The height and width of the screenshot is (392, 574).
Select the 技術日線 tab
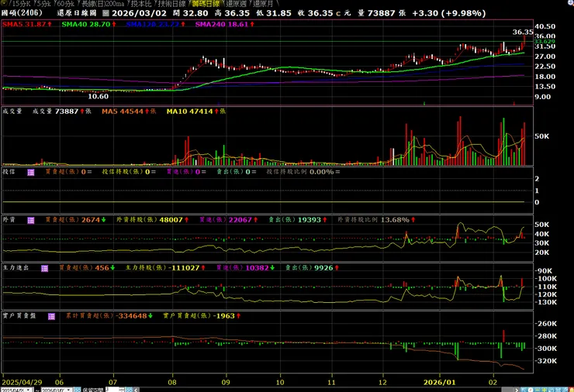(171, 4)
